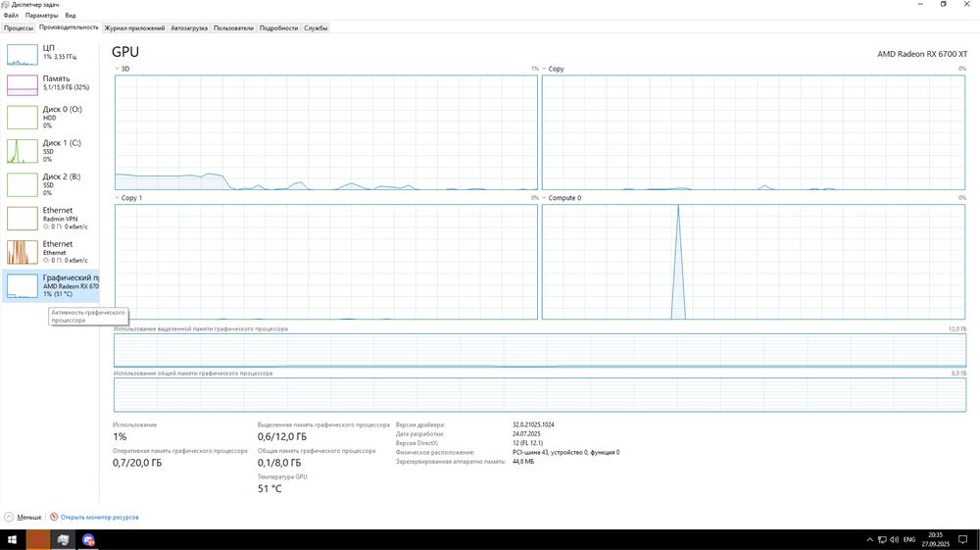Image resolution: width=980 pixels, height=550 pixels.
Task: Click the shared memory value 0,1/8,0 ГБ
Action: point(278,463)
